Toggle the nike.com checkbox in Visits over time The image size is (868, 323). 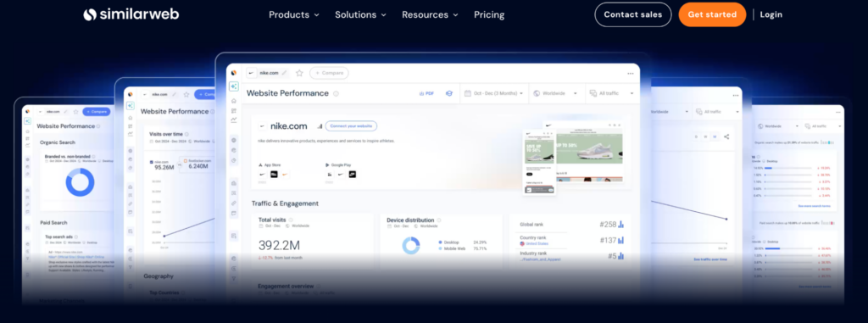tap(151, 162)
